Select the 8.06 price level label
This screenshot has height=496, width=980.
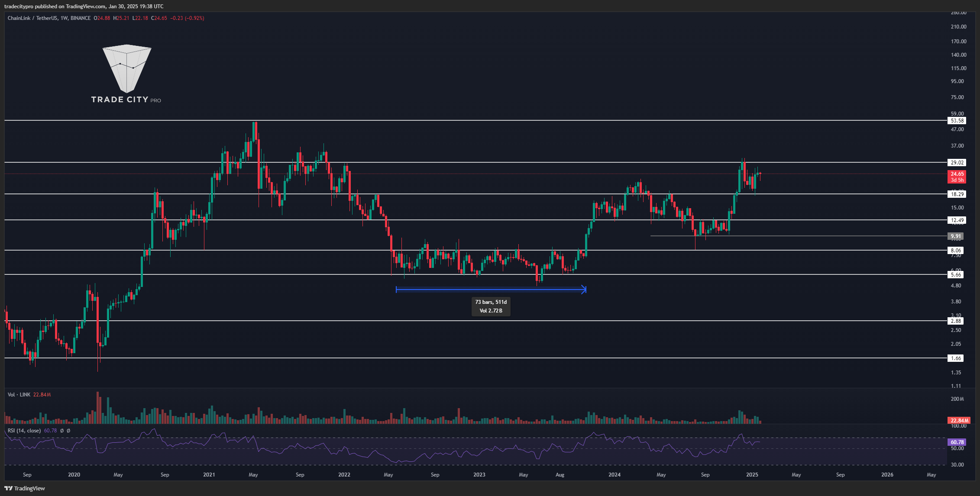pos(956,251)
